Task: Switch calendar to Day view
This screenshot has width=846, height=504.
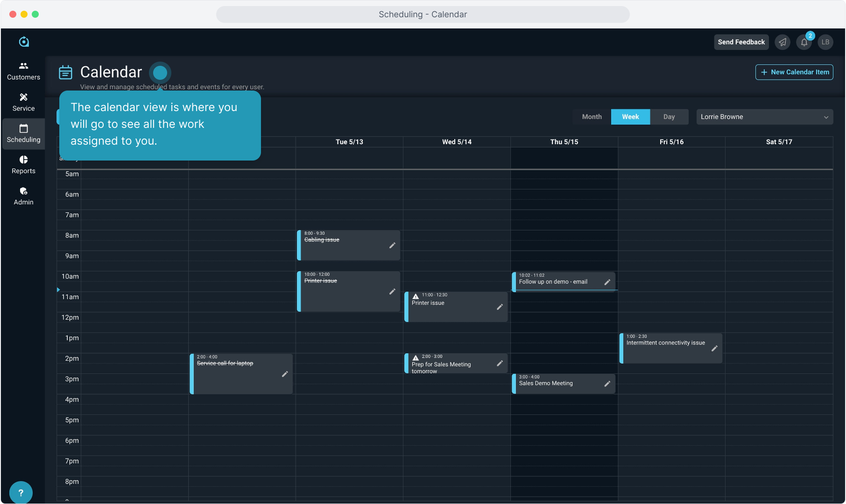Action: click(669, 117)
